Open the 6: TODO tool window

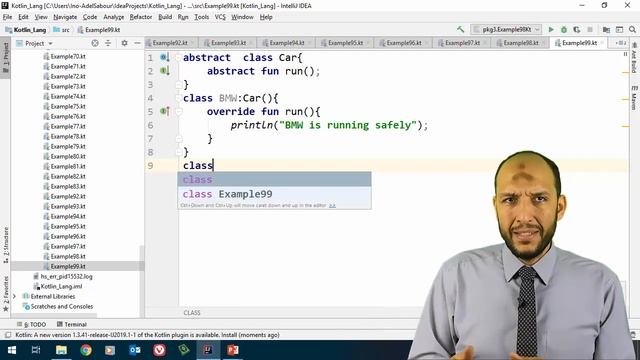click(x=32, y=324)
